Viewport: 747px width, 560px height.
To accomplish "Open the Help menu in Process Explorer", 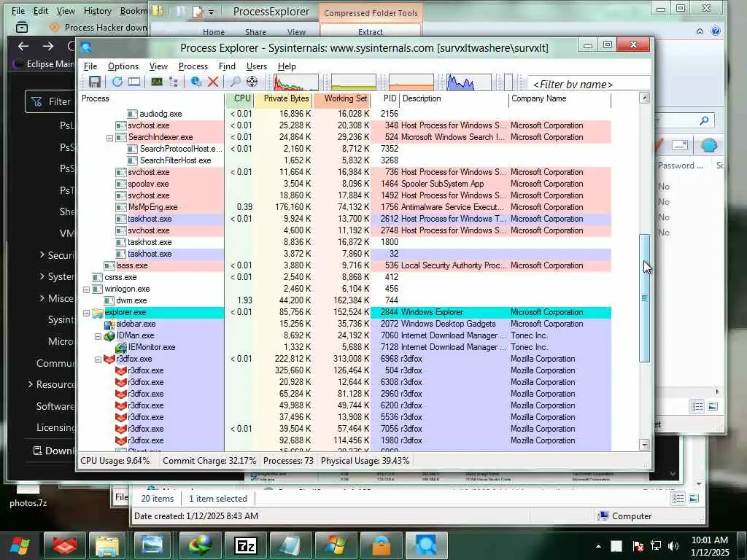I will 287,66.
